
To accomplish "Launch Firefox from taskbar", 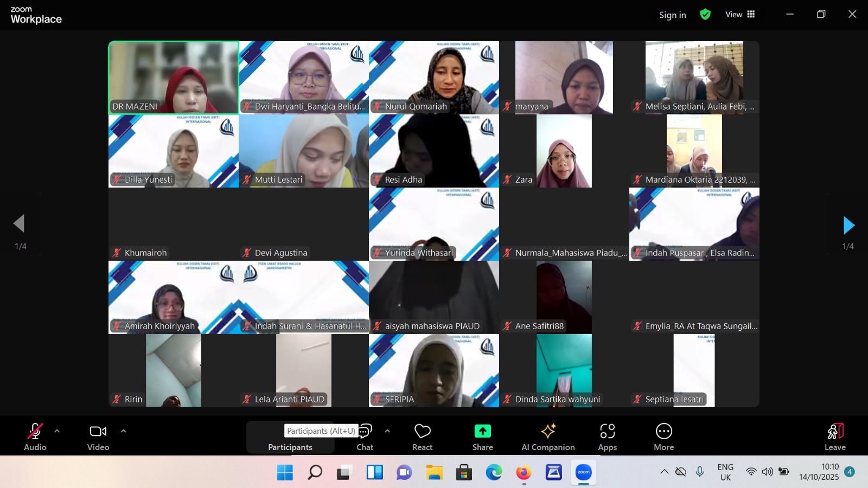I will click(524, 472).
